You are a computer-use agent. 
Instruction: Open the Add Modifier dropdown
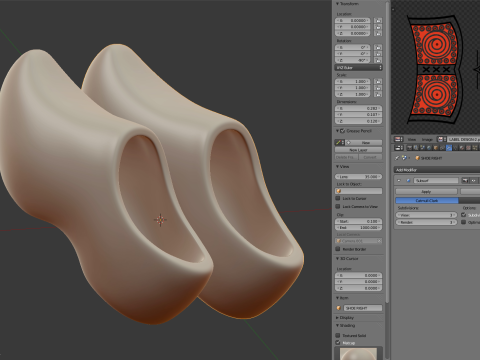[437, 170]
